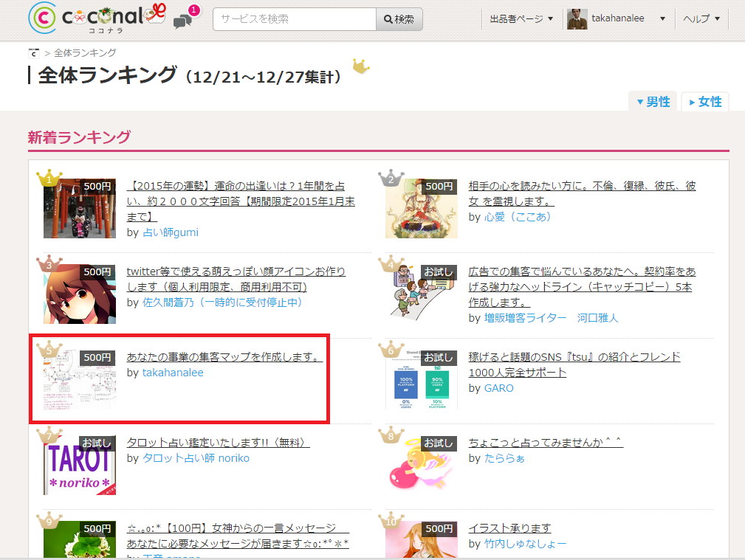Image resolution: width=745 pixels, height=560 pixels.
Task: Open the 出品者ページ dropdown menu
Action: (x=521, y=19)
